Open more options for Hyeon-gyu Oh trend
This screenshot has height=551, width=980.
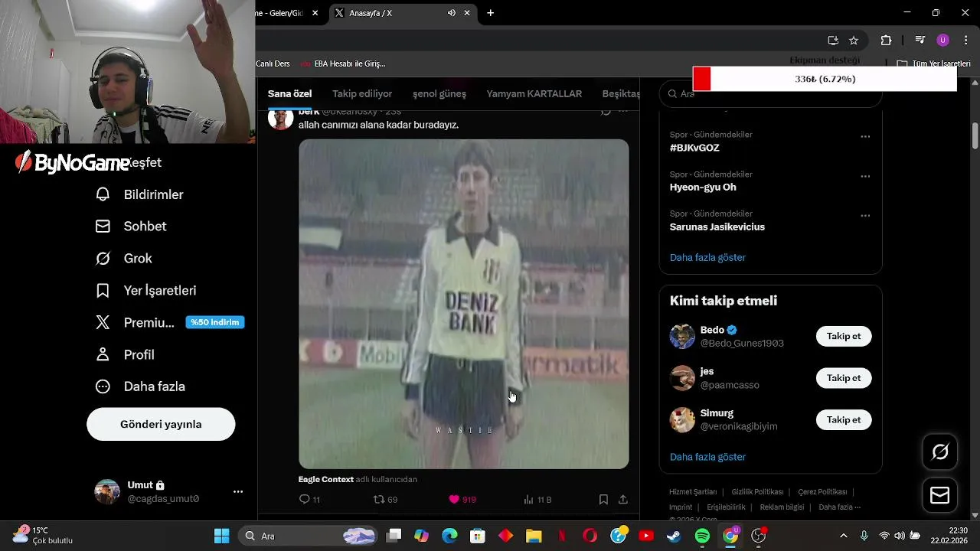coord(865,176)
